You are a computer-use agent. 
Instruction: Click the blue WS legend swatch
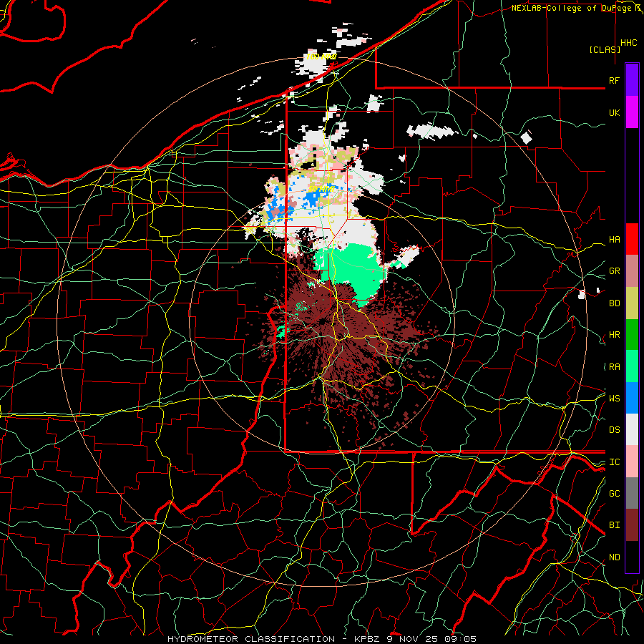(632, 398)
